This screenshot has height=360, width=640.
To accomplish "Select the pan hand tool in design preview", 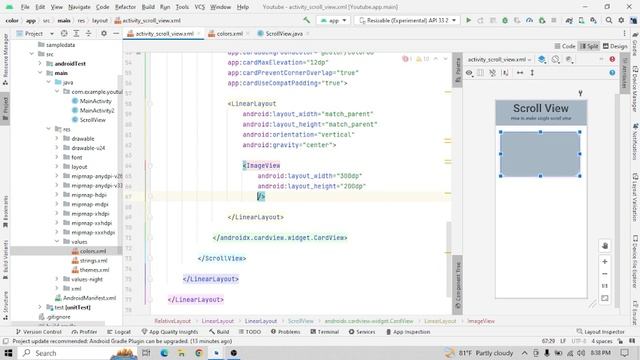I will [605, 245].
